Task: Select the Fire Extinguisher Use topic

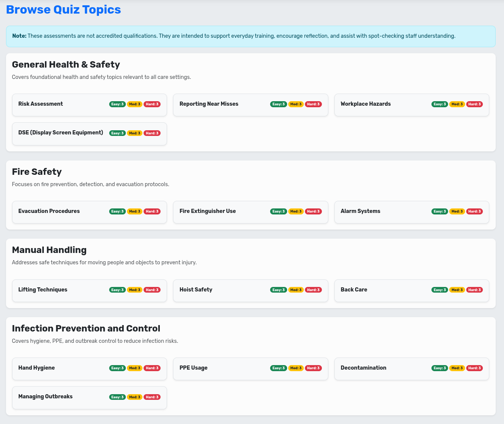Action: [208, 211]
